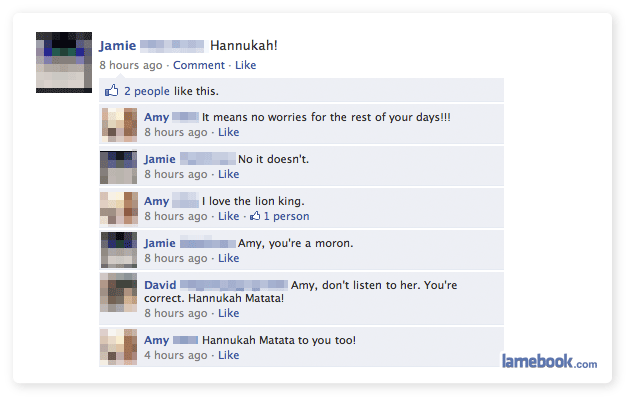Open Jamie's large profile picture on the post
Image resolution: width=630 pixels, height=401 pixels.
[64, 62]
